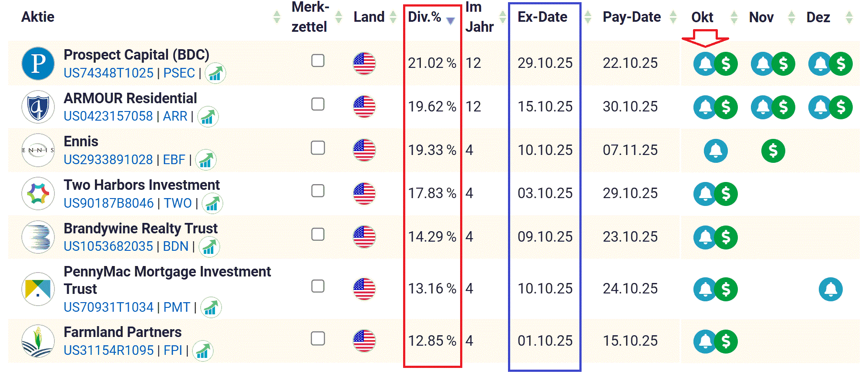This screenshot has width=868, height=391.
Task: Tick the watchlist checkbox for Ennis
Action: coord(318,148)
